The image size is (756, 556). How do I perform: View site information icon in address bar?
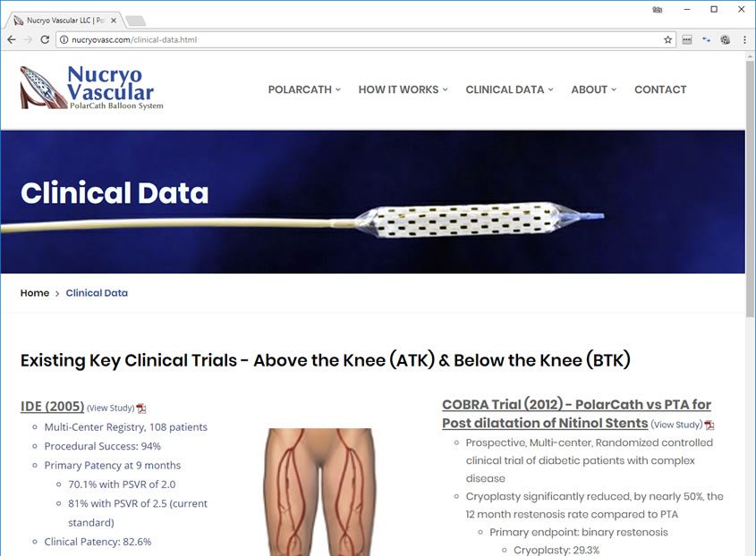[64, 39]
